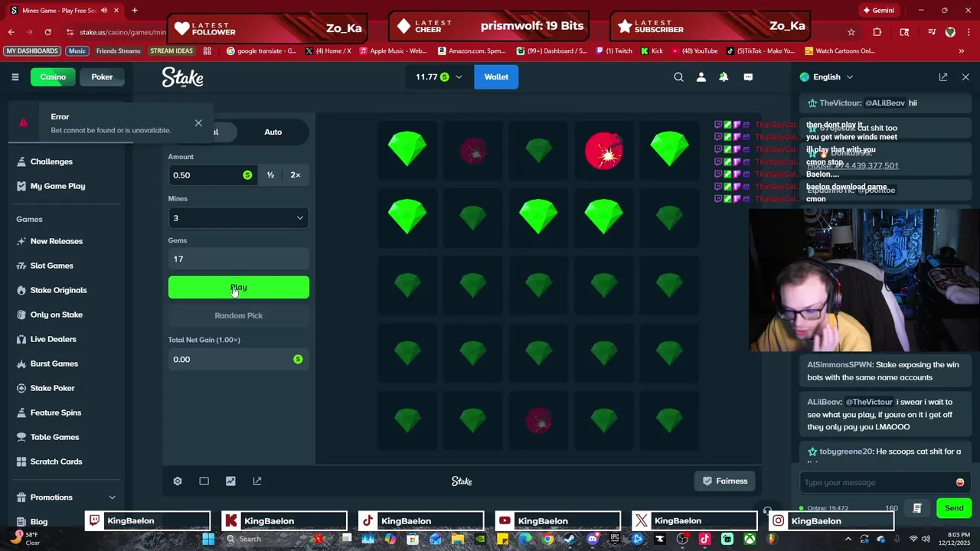Switch to Auto bet mode
Viewport: 980px width, 551px height.
[273, 132]
